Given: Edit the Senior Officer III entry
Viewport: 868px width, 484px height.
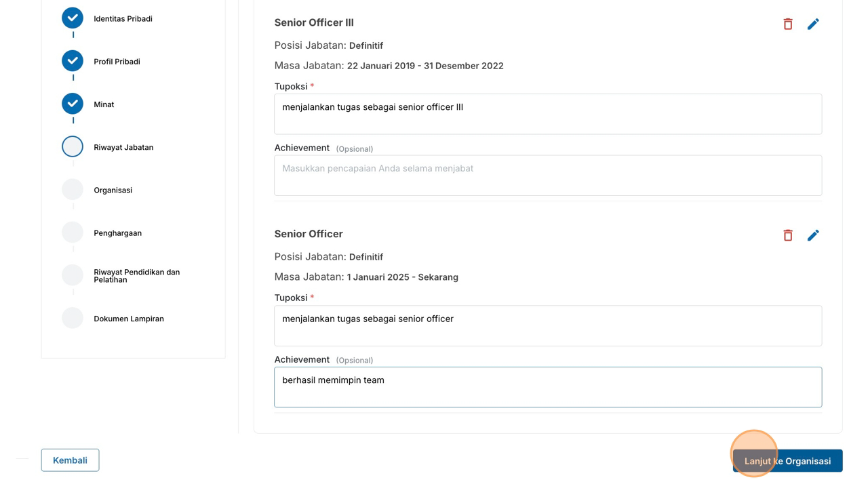Looking at the screenshot, I should pos(813,24).
